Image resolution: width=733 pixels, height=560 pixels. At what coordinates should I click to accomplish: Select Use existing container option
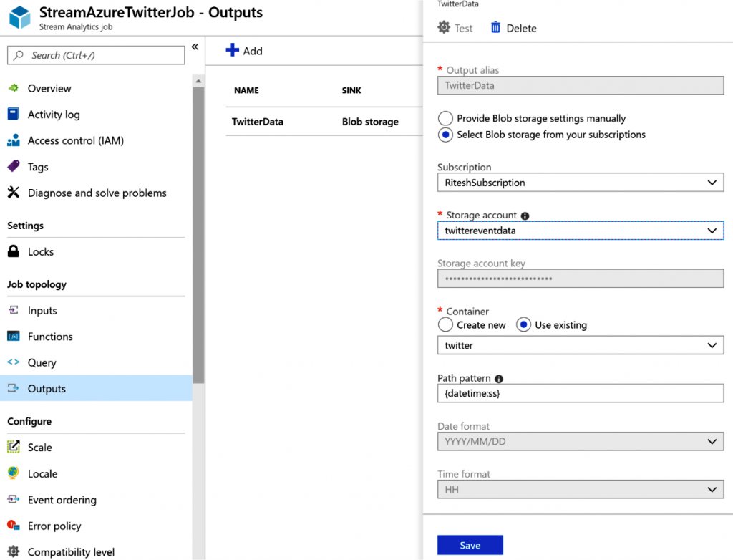coord(523,325)
